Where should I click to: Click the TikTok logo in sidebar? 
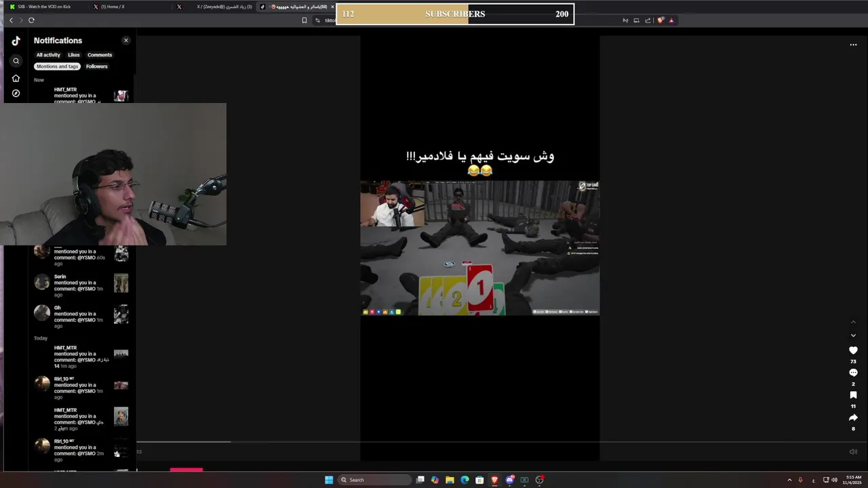16,41
